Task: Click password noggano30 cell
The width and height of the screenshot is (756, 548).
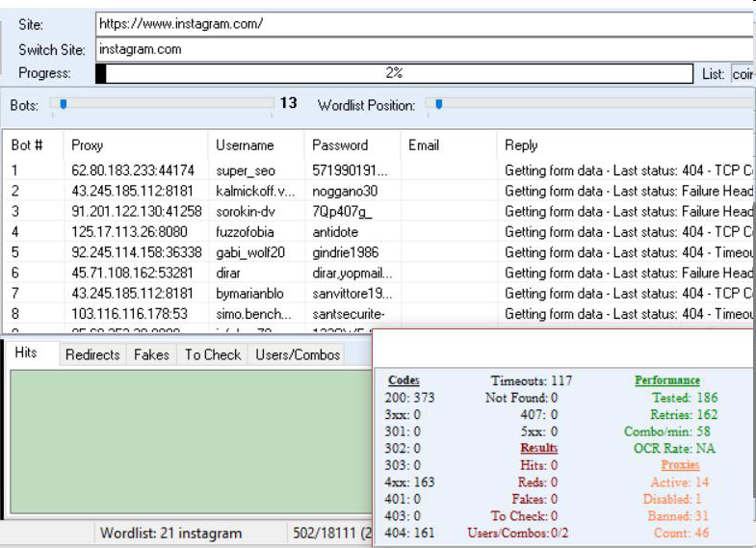Action: pyautogui.click(x=345, y=192)
